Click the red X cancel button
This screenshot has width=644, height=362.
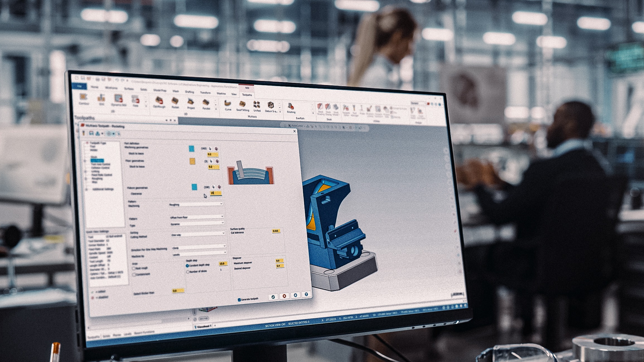click(284, 296)
